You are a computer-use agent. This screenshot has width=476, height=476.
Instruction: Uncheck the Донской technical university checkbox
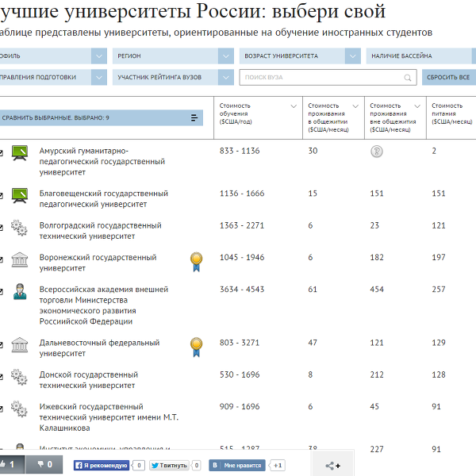(x=2, y=377)
